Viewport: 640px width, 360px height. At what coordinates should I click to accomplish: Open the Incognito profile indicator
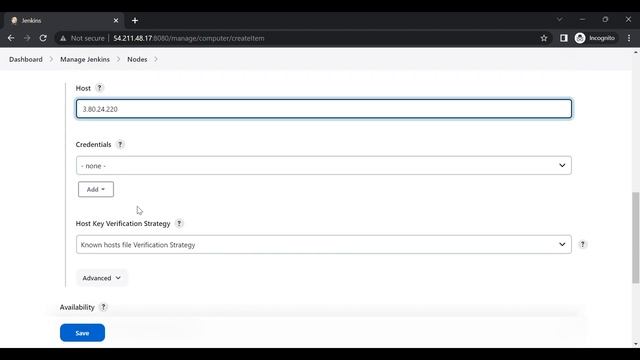[595, 38]
